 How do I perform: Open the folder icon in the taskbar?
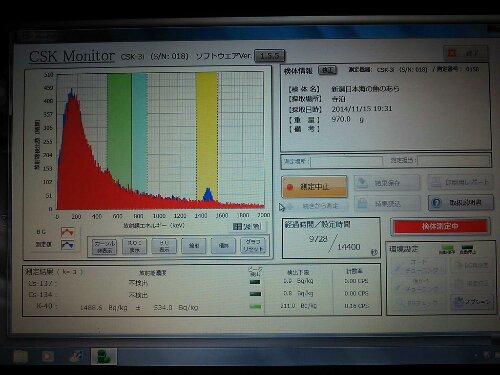pyautogui.click(x=20, y=357)
